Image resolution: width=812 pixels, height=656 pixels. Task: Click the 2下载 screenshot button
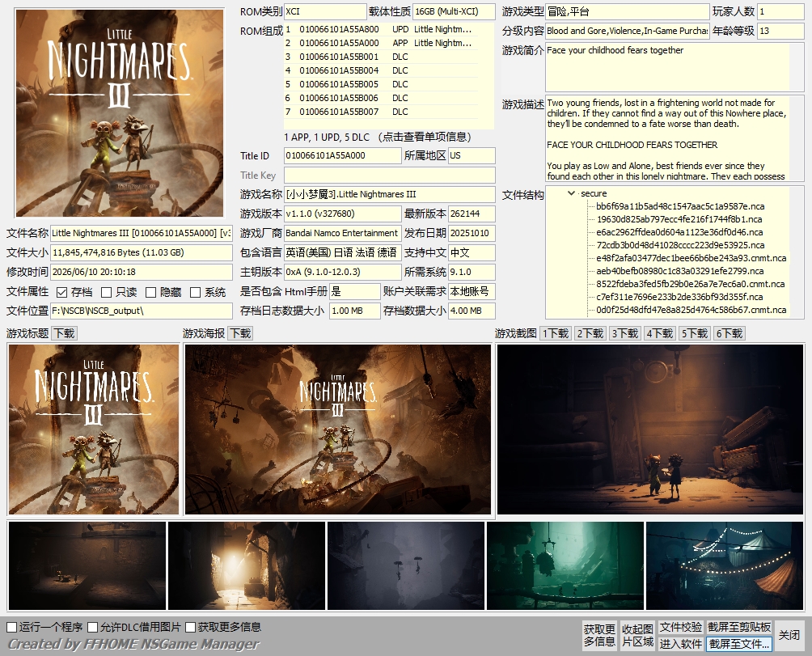(590, 333)
